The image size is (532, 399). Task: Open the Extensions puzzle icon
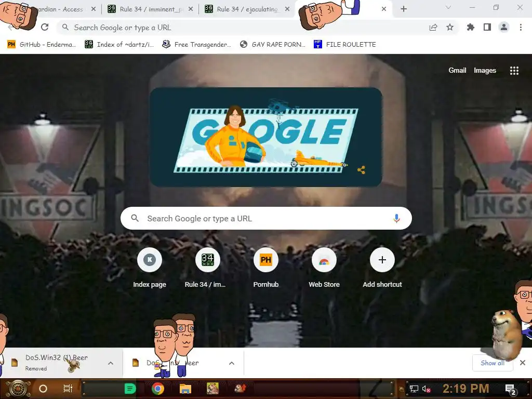pos(471,27)
